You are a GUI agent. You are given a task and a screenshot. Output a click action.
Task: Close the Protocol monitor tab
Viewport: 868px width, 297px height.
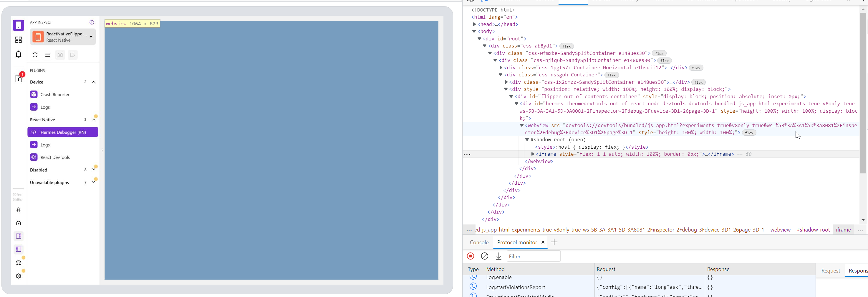[543, 242]
